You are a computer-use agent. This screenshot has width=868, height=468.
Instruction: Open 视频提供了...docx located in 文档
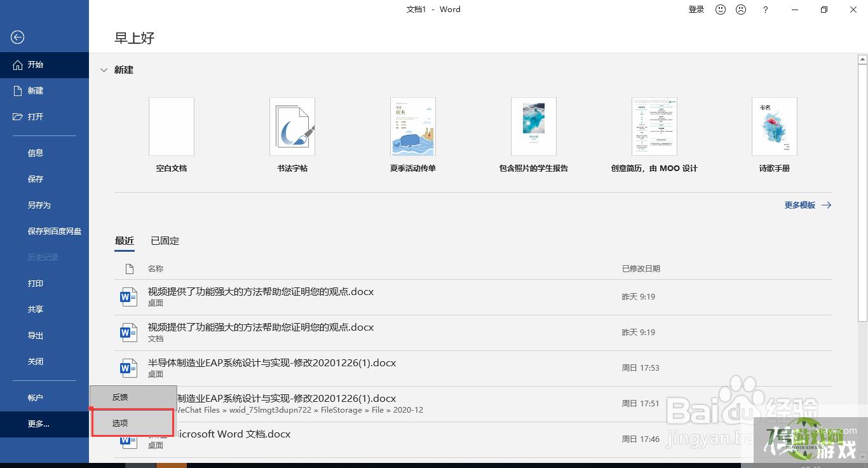pos(473,333)
